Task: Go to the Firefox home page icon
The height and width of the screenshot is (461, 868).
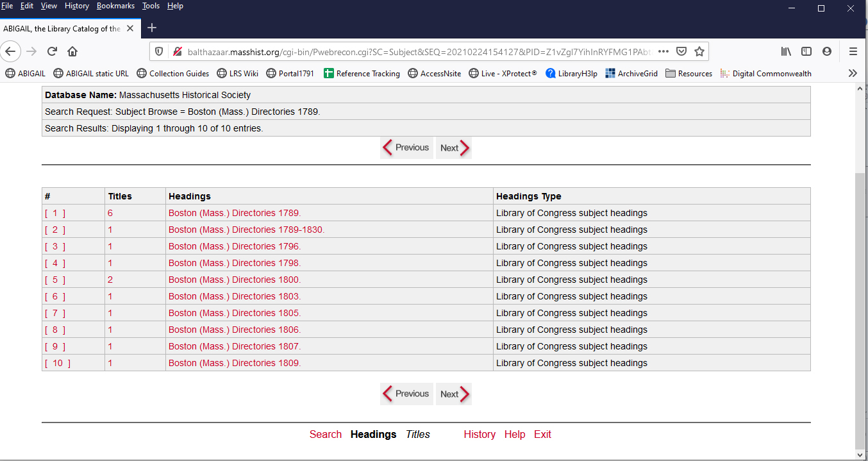Action: [72, 51]
